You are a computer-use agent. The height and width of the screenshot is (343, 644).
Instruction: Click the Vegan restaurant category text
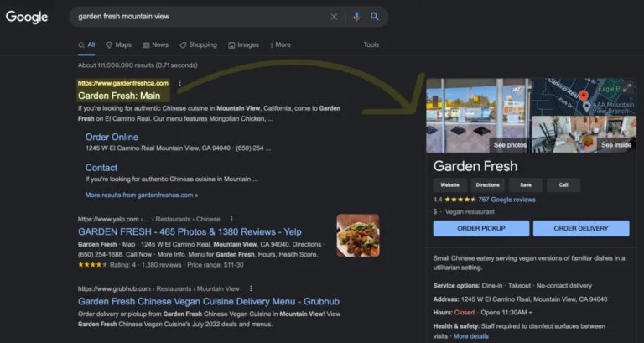pyautogui.click(x=470, y=212)
